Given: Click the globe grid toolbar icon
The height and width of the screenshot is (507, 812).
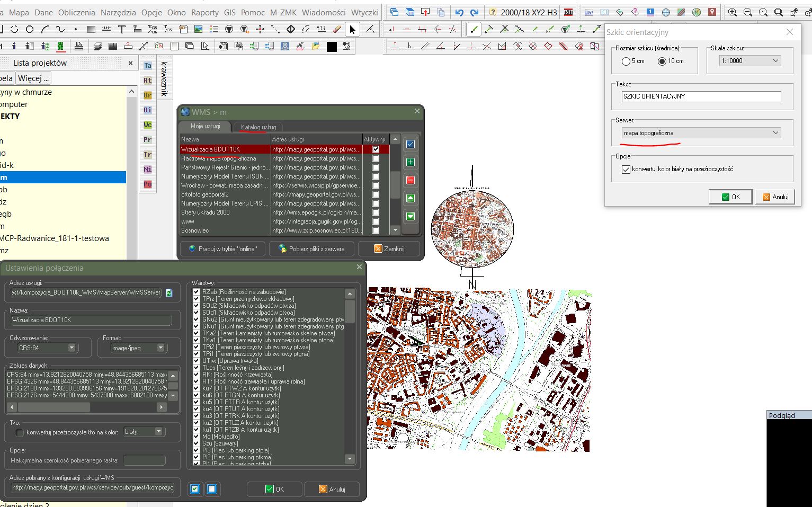Looking at the screenshot, I should [666, 12].
